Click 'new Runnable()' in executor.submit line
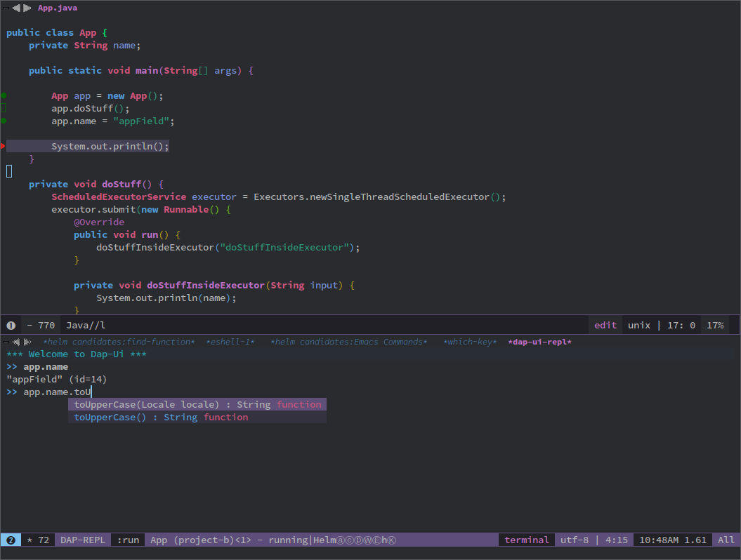The height and width of the screenshot is (560, 741). pyautogui.click(x=180, y=209)
